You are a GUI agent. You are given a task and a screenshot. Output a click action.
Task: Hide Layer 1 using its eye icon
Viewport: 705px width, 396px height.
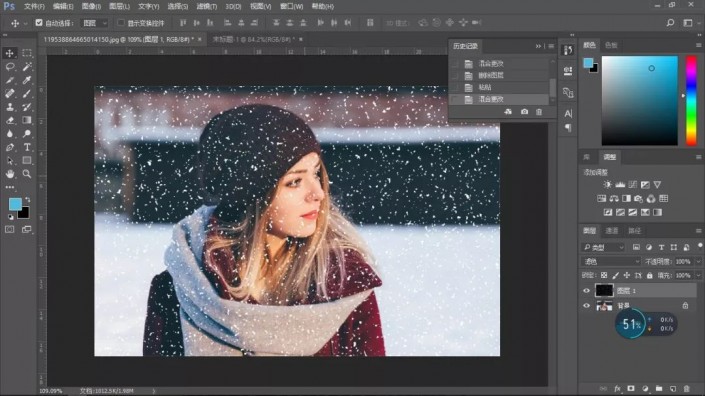click(x=586, y=291)
